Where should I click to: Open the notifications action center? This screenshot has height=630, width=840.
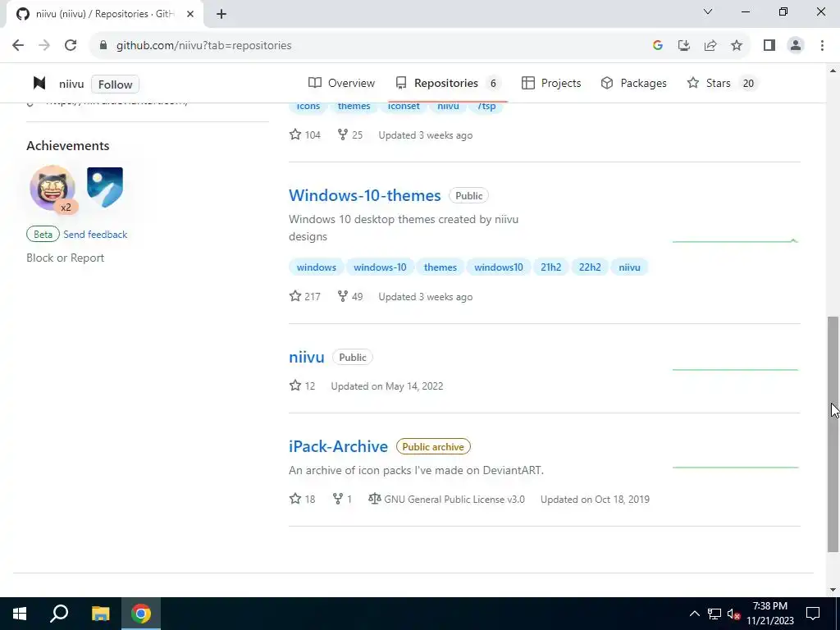[x=813, y=614]
